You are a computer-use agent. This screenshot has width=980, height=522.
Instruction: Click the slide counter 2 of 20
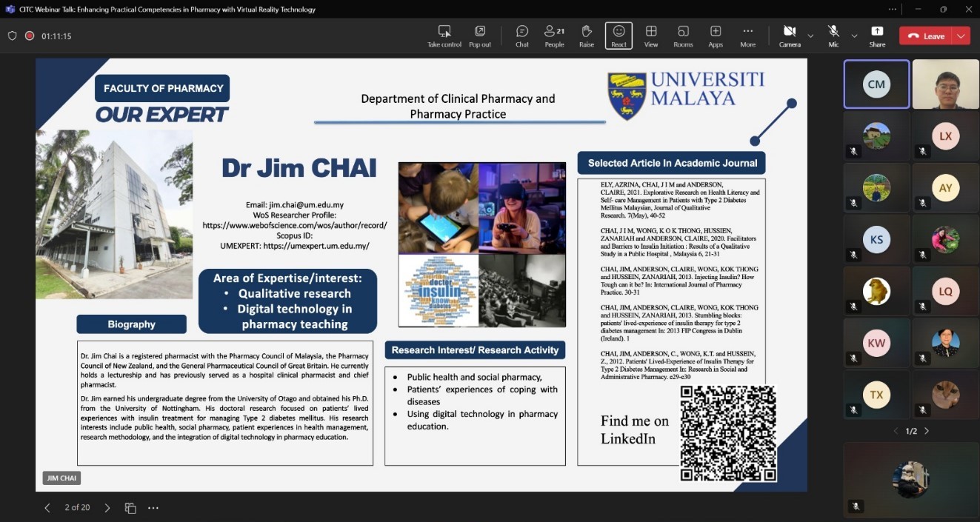(x=77, y=507)
